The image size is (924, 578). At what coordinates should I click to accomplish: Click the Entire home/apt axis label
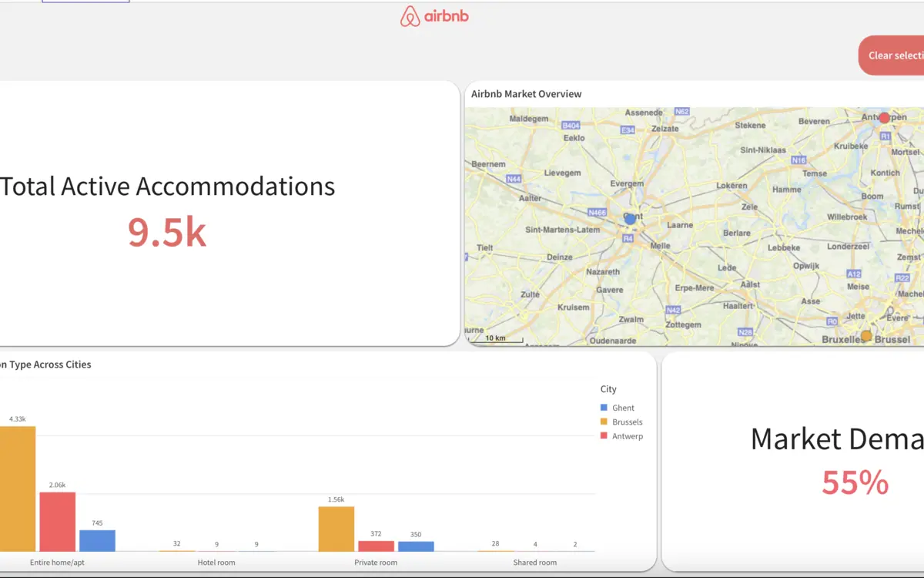point(57,563)
